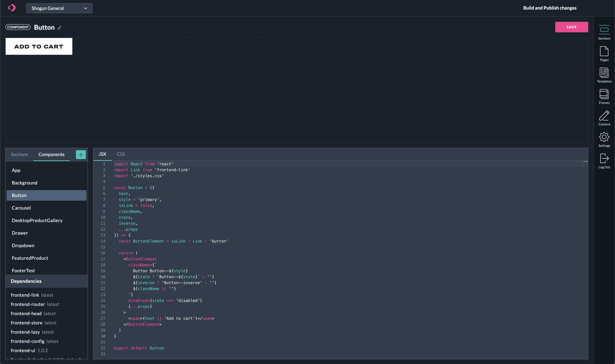615x364 pixels.
Task: Click Build and Publish changes
Action: (549, 8)
